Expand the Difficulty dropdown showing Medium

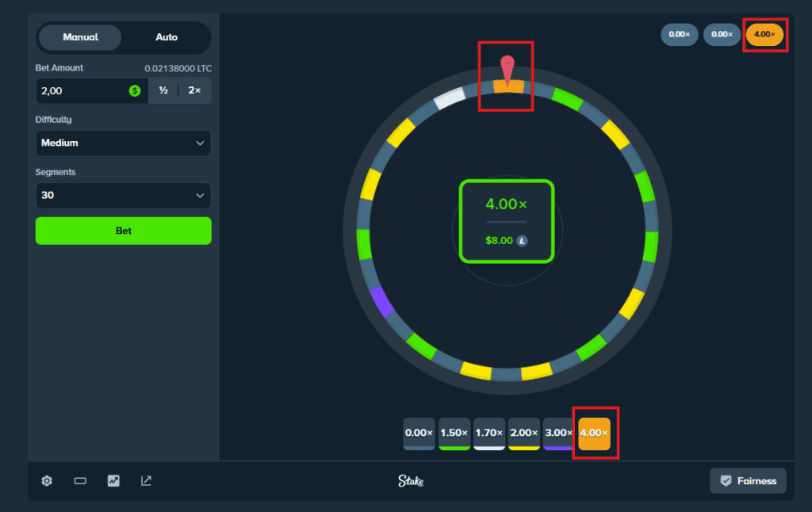pos(123,143)
